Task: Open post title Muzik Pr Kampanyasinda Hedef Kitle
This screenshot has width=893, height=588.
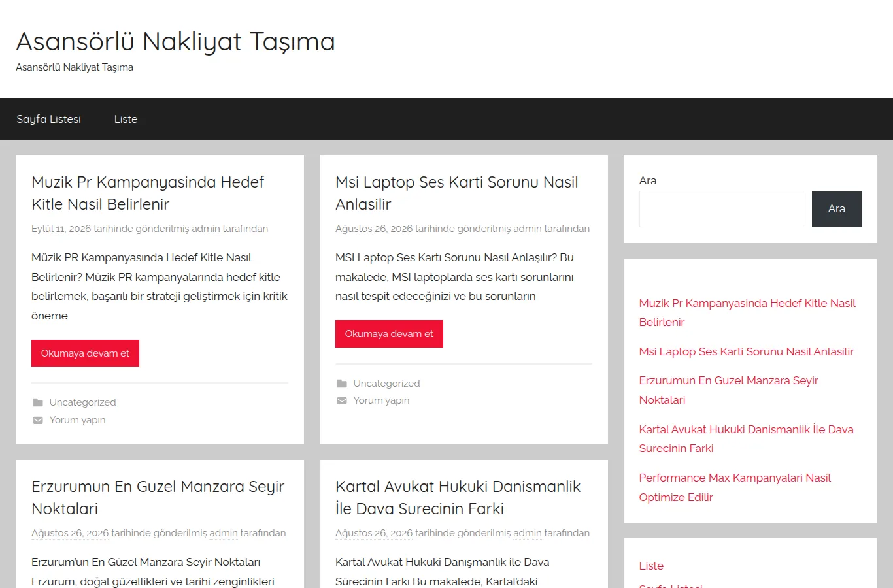Action: click(x=148, y=193)
